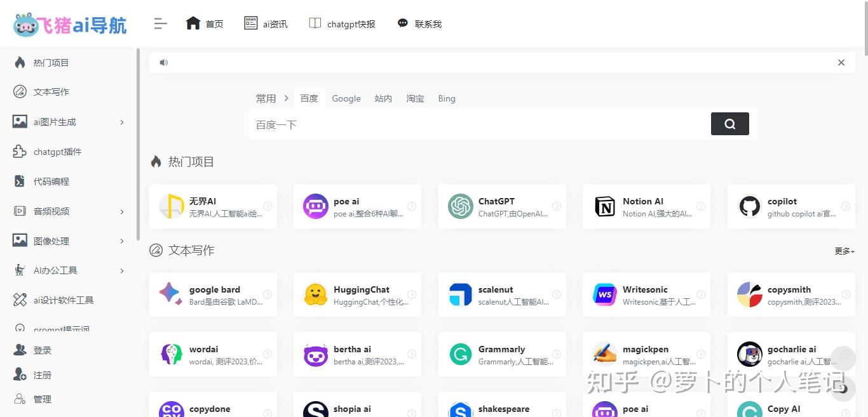868x417 pixels.
Task: Click the 热门项目 section heading
Action: [x=191, y=162]
